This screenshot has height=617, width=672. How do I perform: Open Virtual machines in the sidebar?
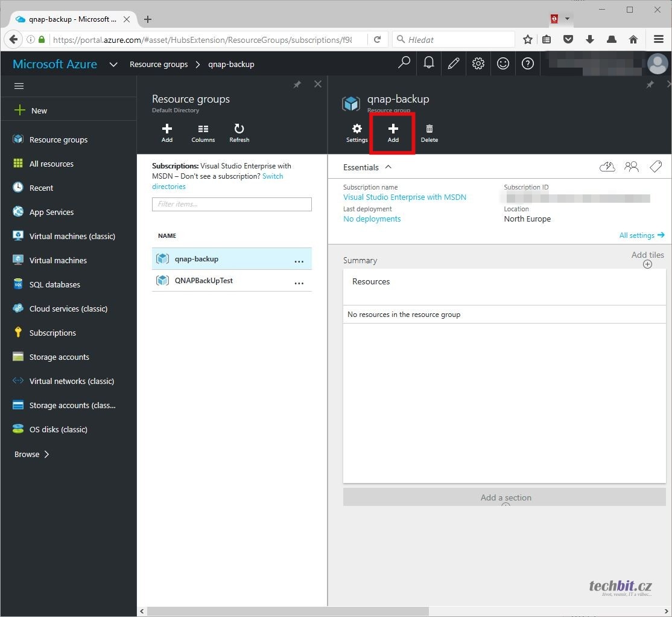click(x=58, y=260)
